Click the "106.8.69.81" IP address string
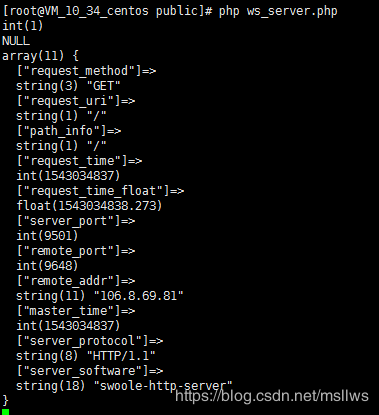Image resolution: width=379 pixels, height=415 pixels. tap(139, 296)
